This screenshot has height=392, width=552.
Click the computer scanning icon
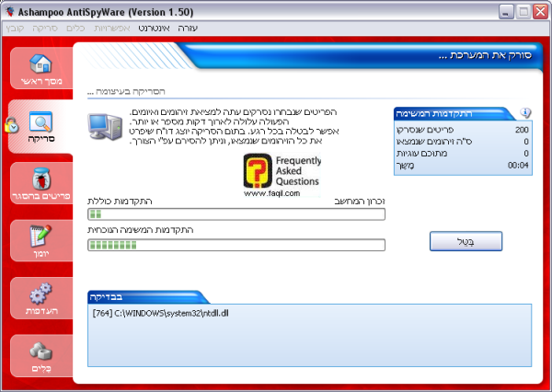[x=109, y=132]
